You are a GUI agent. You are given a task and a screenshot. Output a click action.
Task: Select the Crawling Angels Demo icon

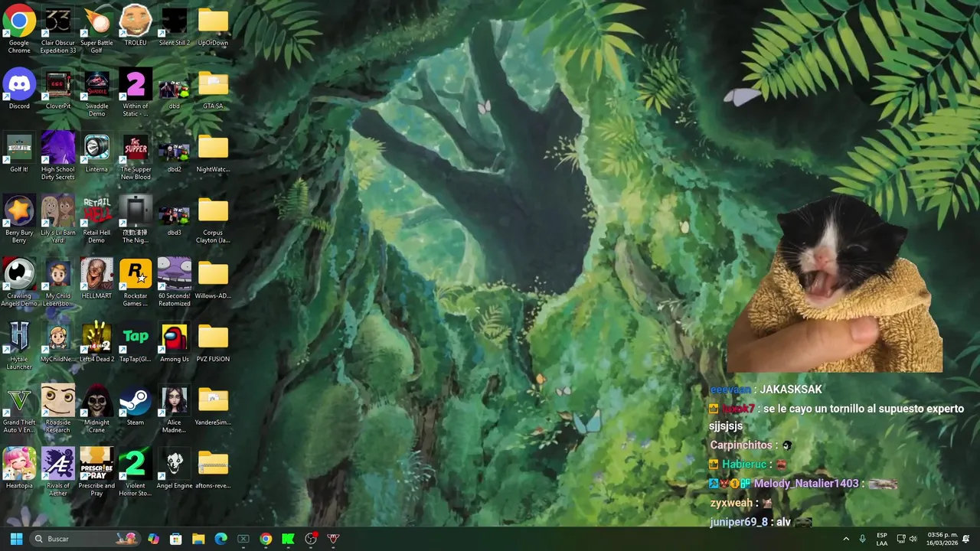coord(19,283)
